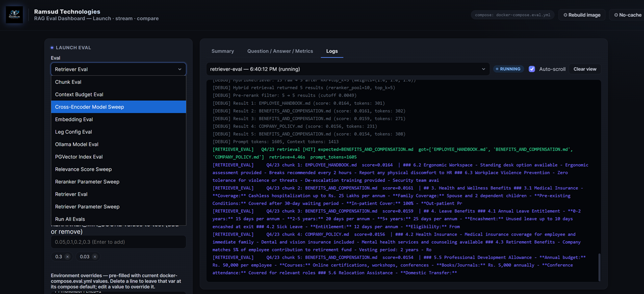644x294 pixels.
Task: Select Retriever Eval in dropdown list
Action: coord(118,194)
